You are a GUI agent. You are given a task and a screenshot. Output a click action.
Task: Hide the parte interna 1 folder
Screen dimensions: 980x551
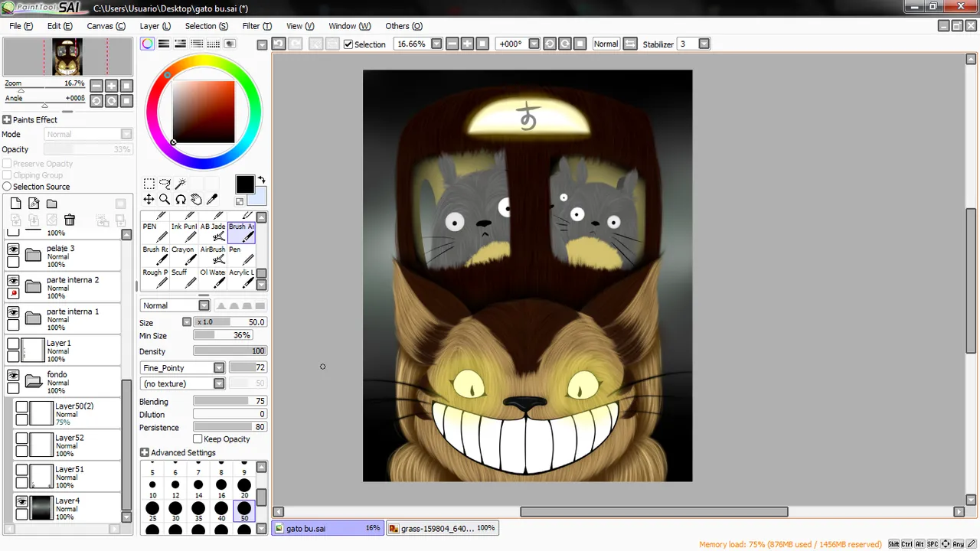coord(13,313)
